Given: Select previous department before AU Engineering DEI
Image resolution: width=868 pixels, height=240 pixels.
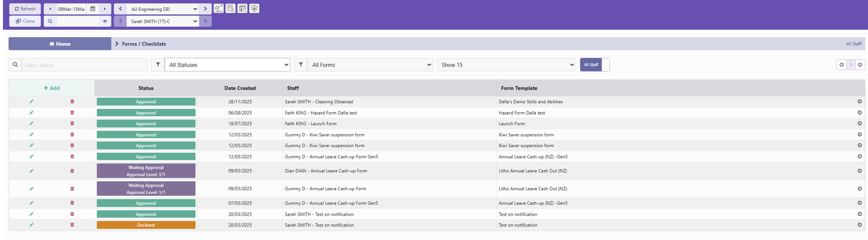Looking at the screenshot, I should coord(120,9).
